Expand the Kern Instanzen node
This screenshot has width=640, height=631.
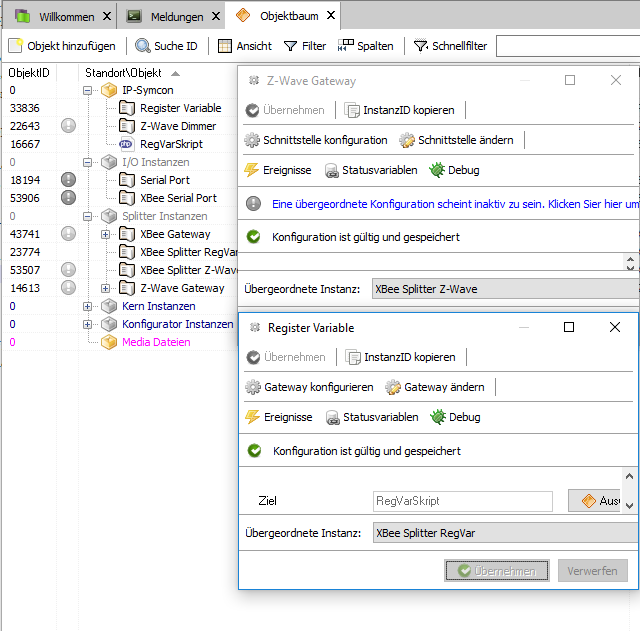88,306
